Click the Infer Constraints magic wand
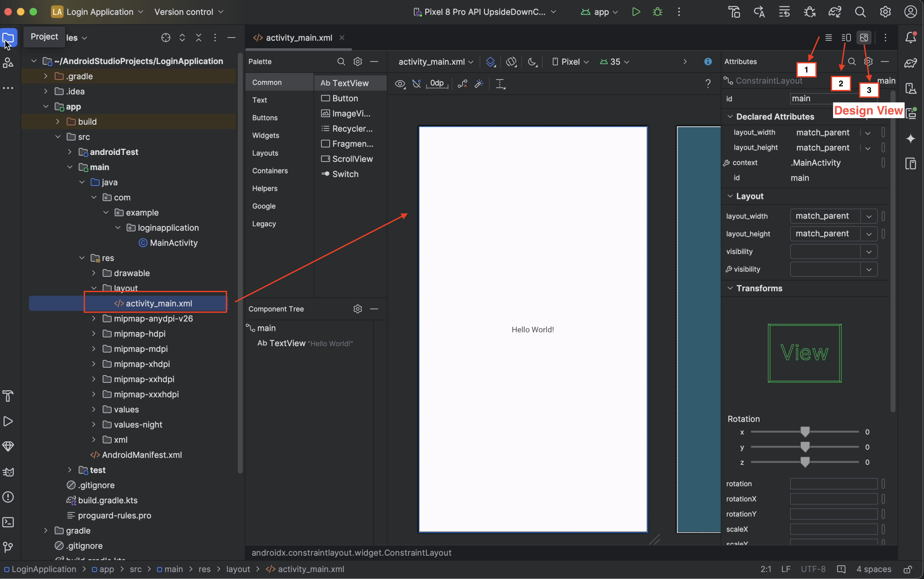924x579 pixels. (x=479, y=83)
